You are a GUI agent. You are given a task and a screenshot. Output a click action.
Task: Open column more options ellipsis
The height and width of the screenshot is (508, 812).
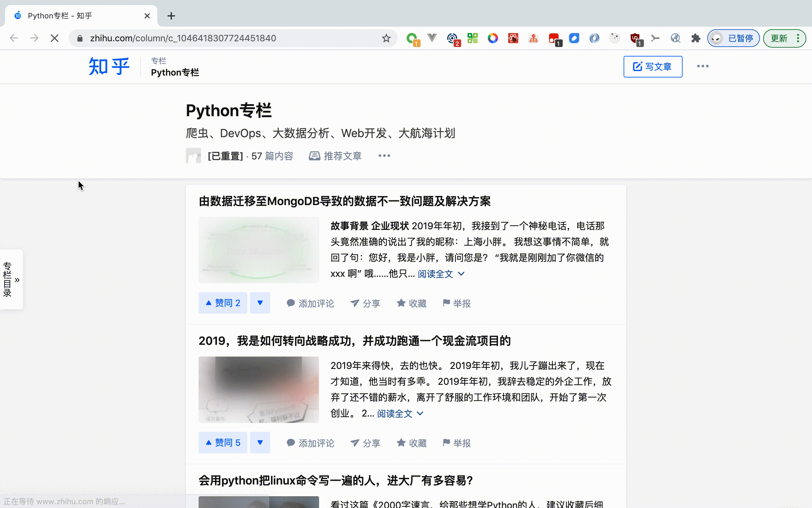click(384, 156)
